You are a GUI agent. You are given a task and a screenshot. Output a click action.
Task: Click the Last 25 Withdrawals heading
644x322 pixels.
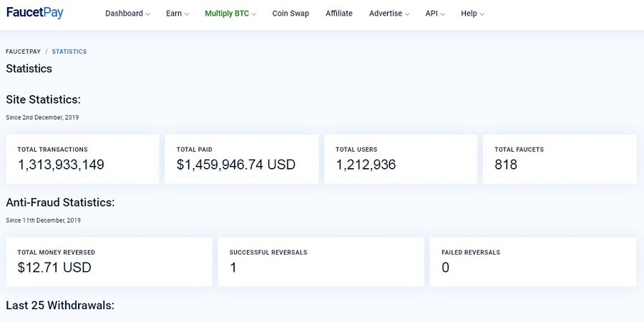60,305
